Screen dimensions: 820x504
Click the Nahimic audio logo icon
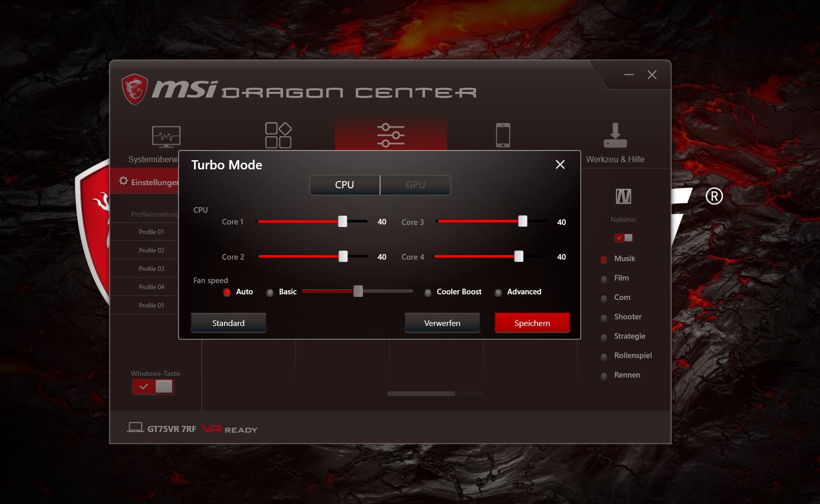click(624, 196)
